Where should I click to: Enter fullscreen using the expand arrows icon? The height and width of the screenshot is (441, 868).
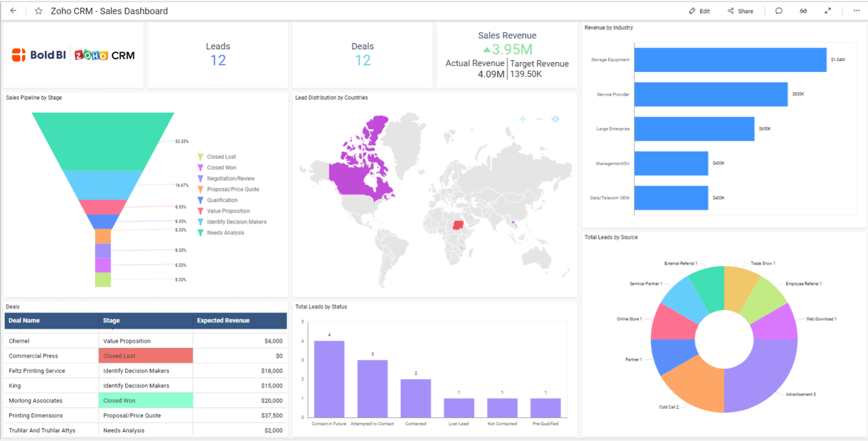827,10
